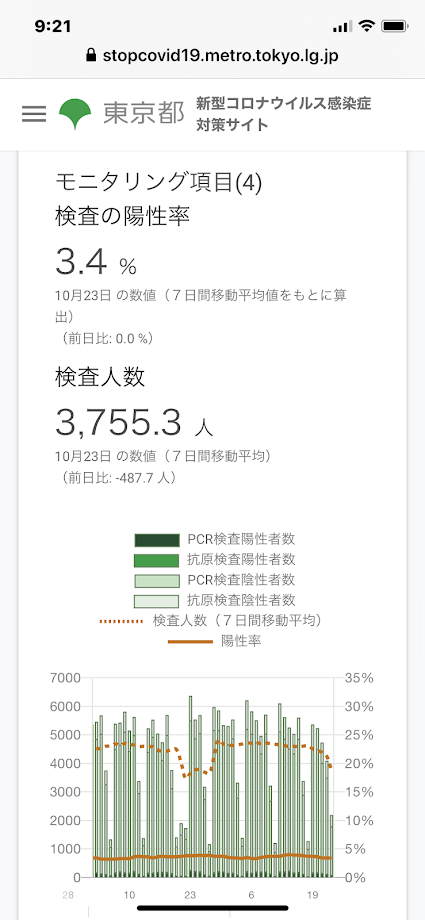Tap the Wi-Fi icon in status bar
Viewport: 425px width, 920px height.
click(x=367, y=26)
